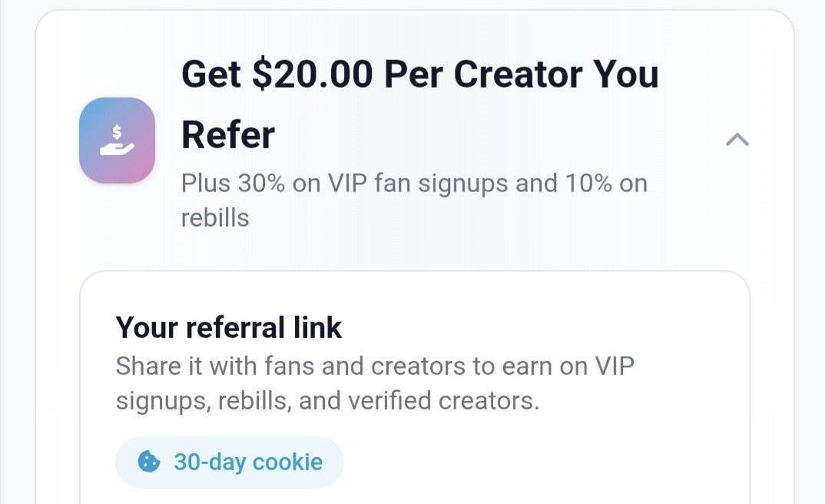Click the cookie icon in the badge
825x504 pixels.
pos(148,462)
